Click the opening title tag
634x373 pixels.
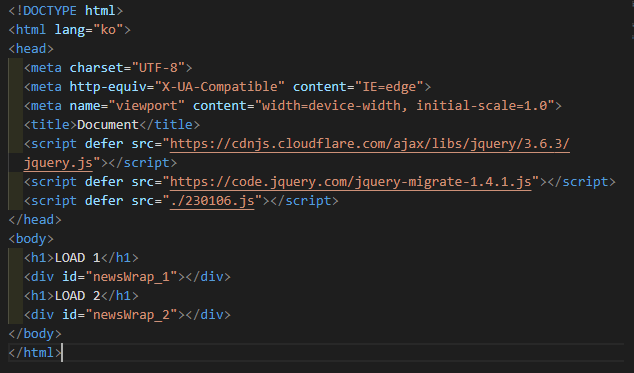[51, 125]
